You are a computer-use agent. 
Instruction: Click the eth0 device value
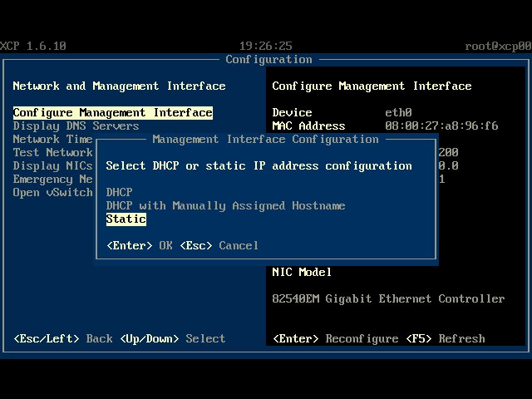tap(398, 113)
